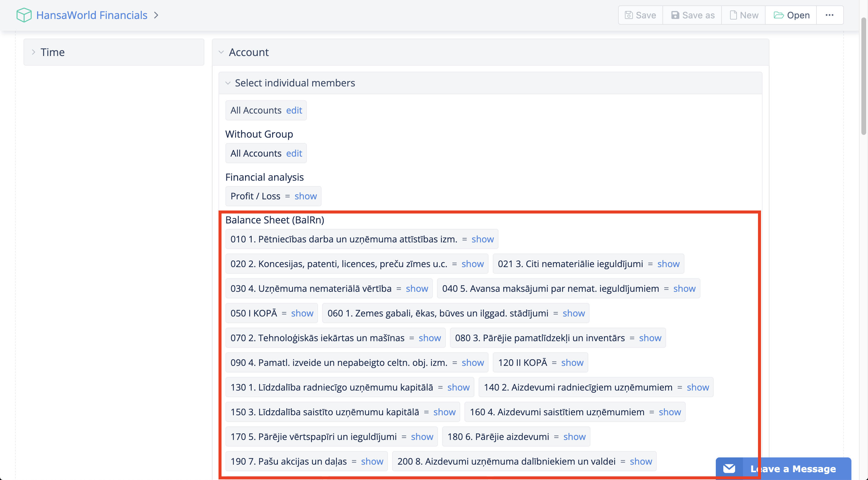Click the breadcrumb arrow after HansaWorld Financials
The width and height of the screenshot is (868, 480).
click(156, 15)
